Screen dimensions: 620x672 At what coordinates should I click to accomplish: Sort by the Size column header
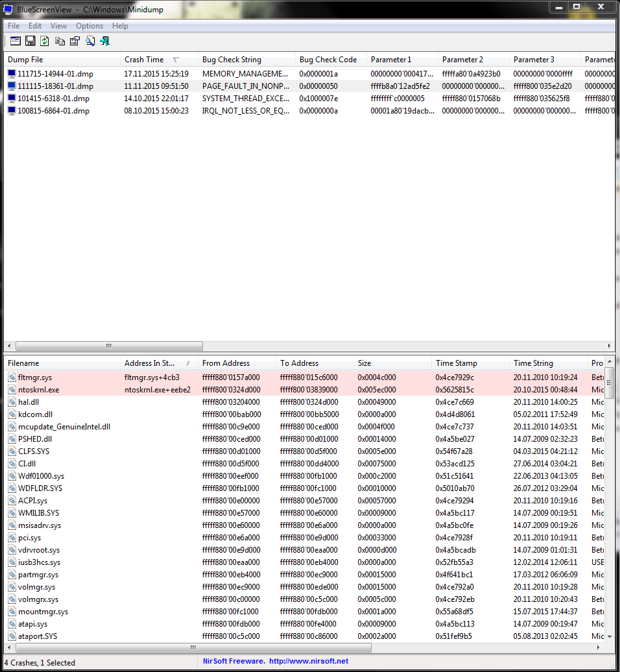392,363
